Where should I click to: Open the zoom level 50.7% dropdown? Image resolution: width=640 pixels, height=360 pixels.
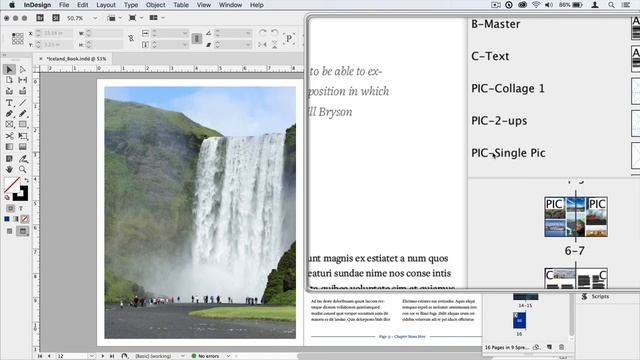[x=95, y=18]
